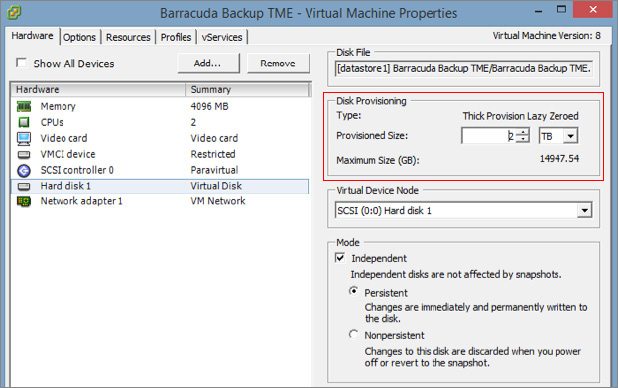This screenshot has height=388, width=618.
Task: Click the VM Network summary value
Action: pos(218,201)
